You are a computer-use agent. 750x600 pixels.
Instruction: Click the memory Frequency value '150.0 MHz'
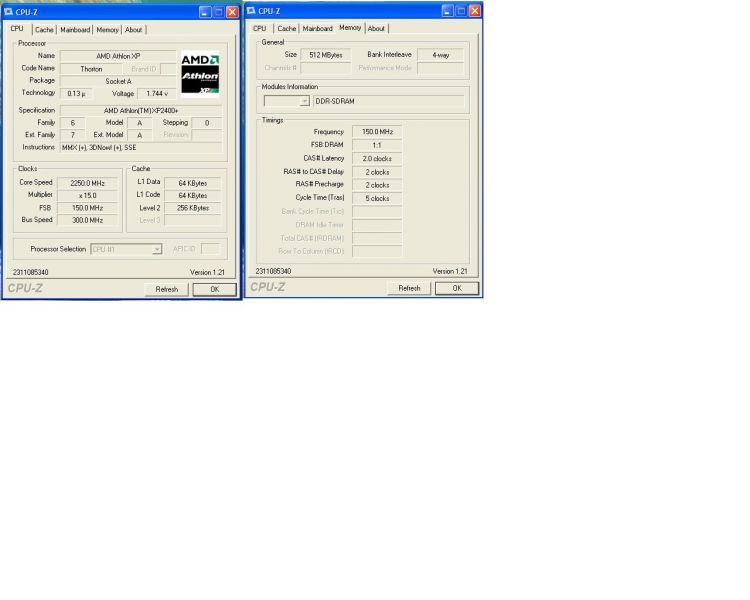pos(377,132)
